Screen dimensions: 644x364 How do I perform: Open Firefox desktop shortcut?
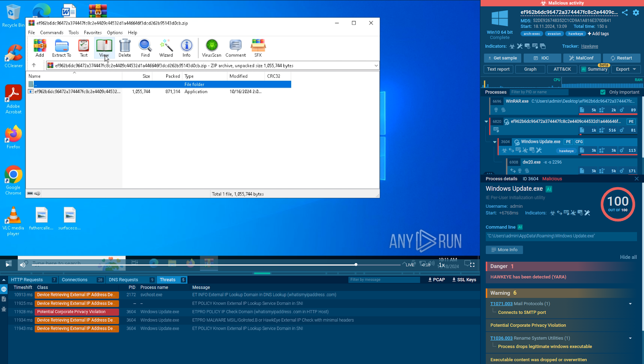(x=13, y=137)
